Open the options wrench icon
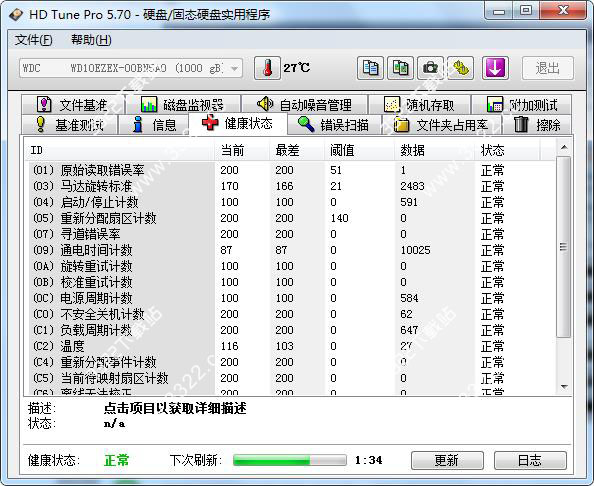The height and width of the screenshot is (486, 594). pyautogui.click(x=460, y=68)
